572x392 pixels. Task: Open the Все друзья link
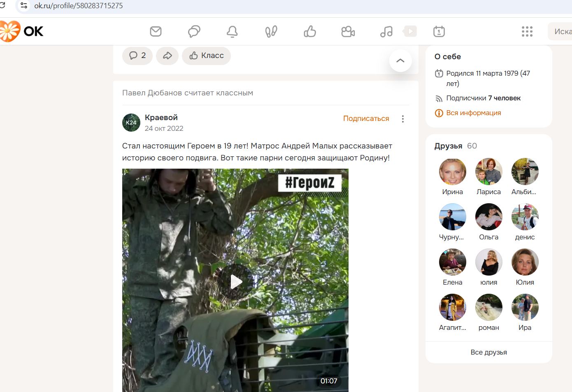coord(488,352)
